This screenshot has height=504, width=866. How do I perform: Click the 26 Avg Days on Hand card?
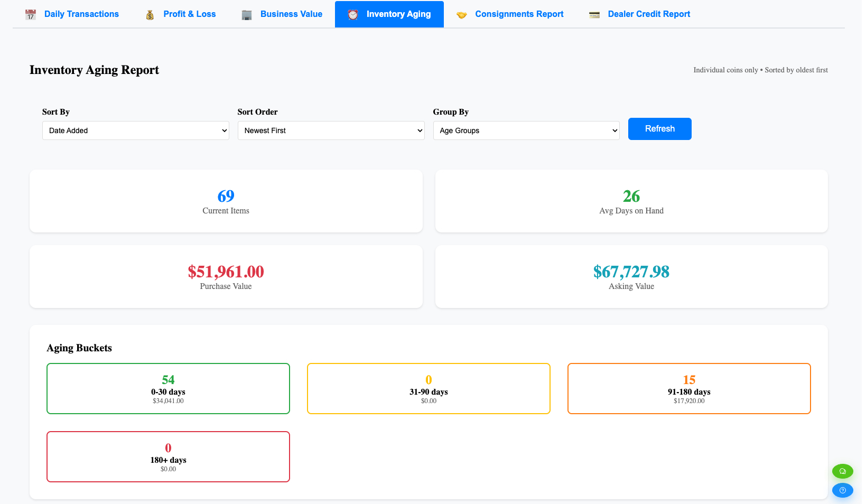[x=631, y=201]
